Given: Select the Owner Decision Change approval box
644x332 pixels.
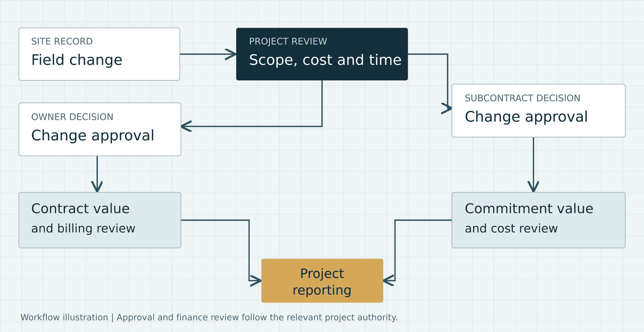Looking at the screenshot, I should click(x=100, y=129).
